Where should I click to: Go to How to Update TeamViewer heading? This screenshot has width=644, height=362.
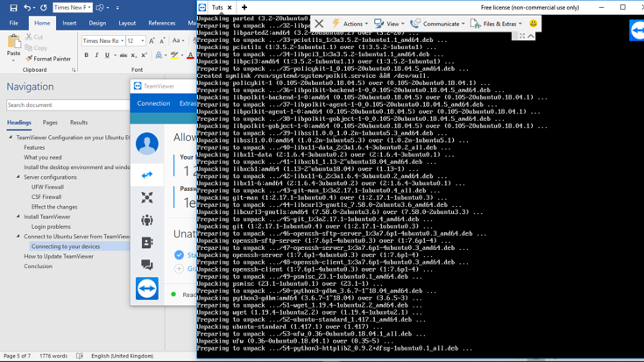(x=59, y=257)
